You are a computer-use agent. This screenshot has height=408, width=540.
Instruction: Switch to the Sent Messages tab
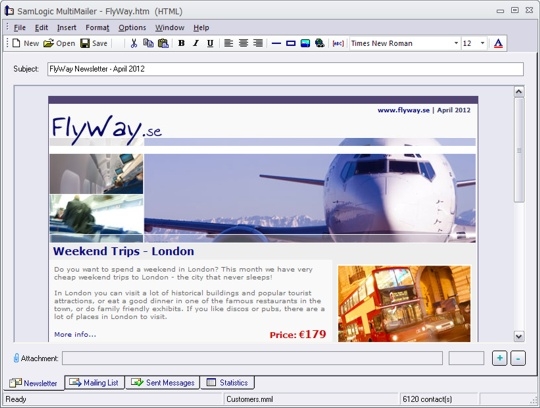tap(163, 383)
